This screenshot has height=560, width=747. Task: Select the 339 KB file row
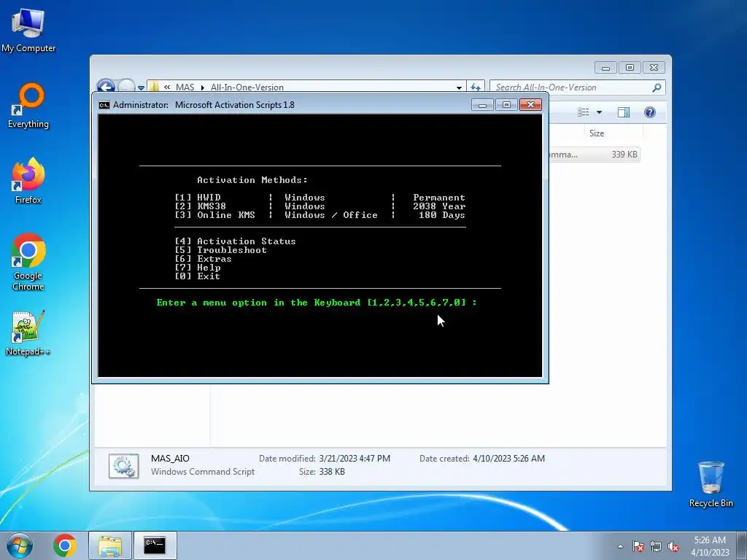pyautogui.click(x=594, y=155)
